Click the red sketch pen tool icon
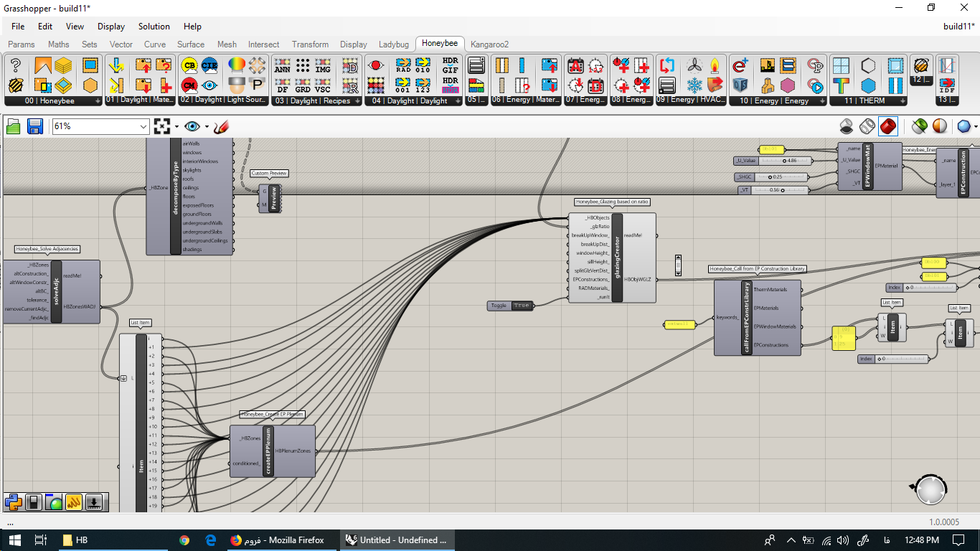980x551 pixels. pos(222,127)
